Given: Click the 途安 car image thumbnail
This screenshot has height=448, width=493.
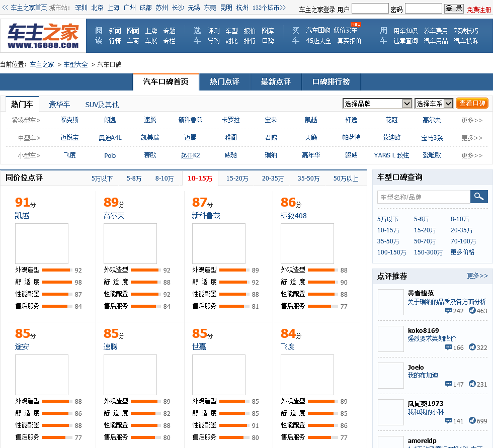Looking at the screenshot, I should 42,375.
